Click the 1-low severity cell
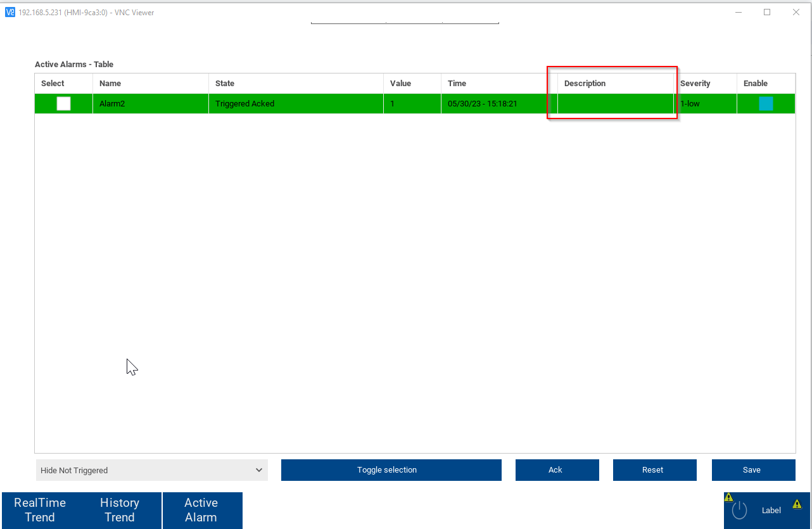This screenshot has width=812, height=529. point(705,103)
